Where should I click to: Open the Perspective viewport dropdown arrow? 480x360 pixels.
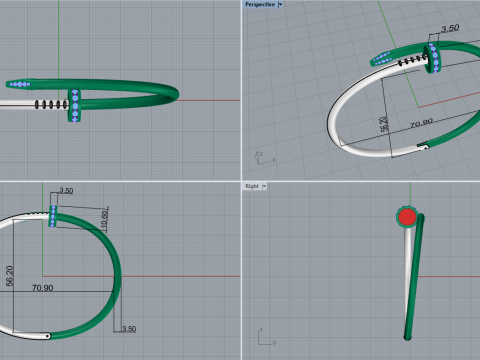coord(280,4)
